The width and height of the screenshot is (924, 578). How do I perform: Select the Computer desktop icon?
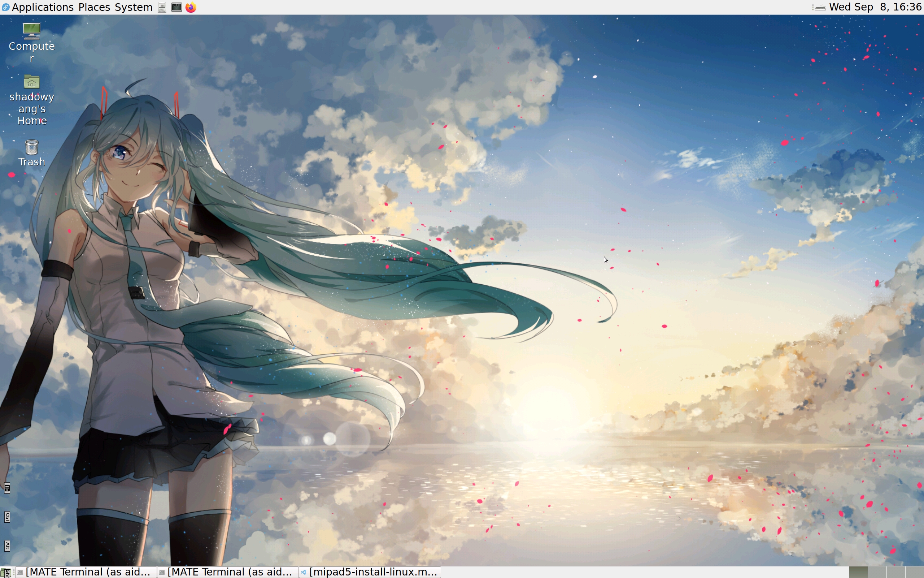click(x=32, y=42)
